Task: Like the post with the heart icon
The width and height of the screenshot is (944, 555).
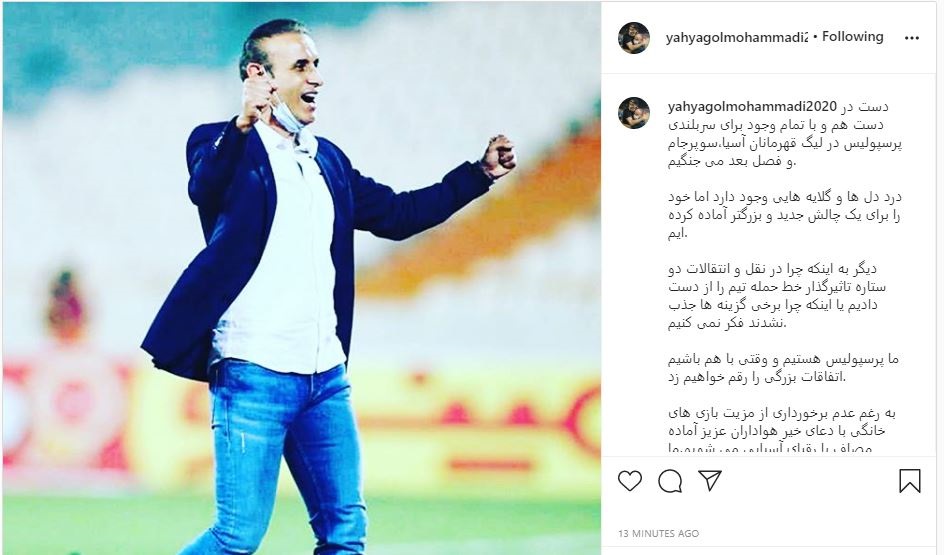Action: [x=630, y=481]
